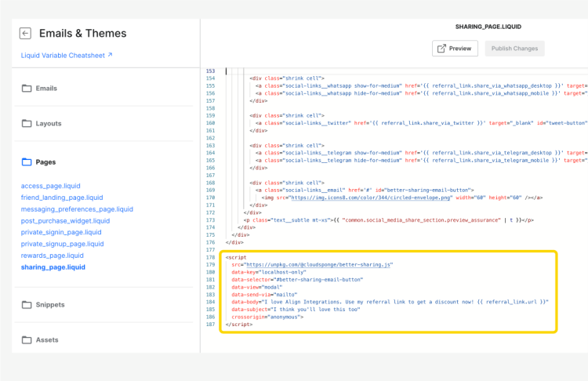The image size is (588, 381).
Task: Click the data-body attribute code line
Action: (x=390, y=302)
